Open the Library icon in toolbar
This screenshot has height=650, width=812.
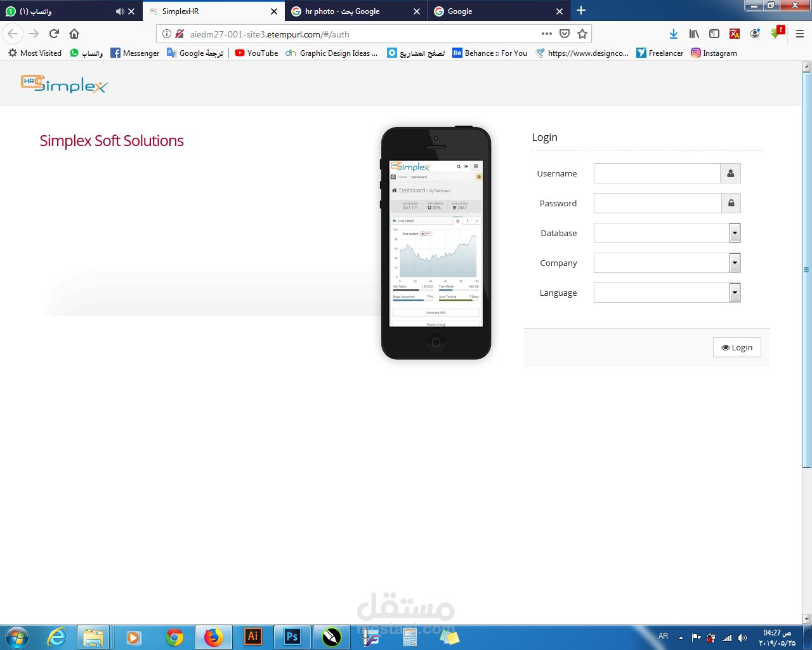coord(694,34)
